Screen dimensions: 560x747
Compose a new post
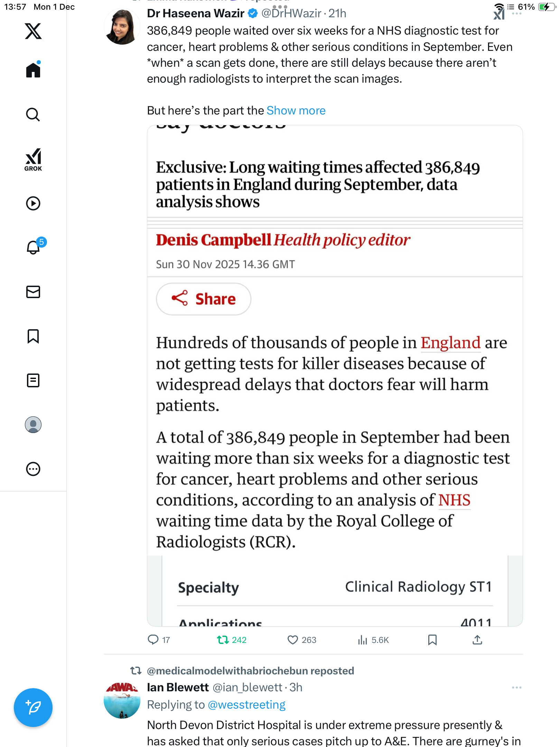33,708
